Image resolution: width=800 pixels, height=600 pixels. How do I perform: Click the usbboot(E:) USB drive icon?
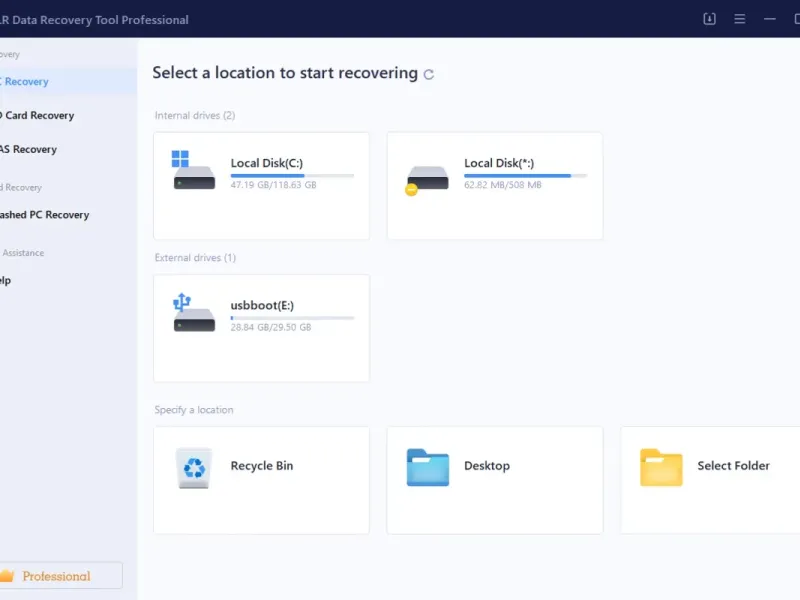click(193, 312)
